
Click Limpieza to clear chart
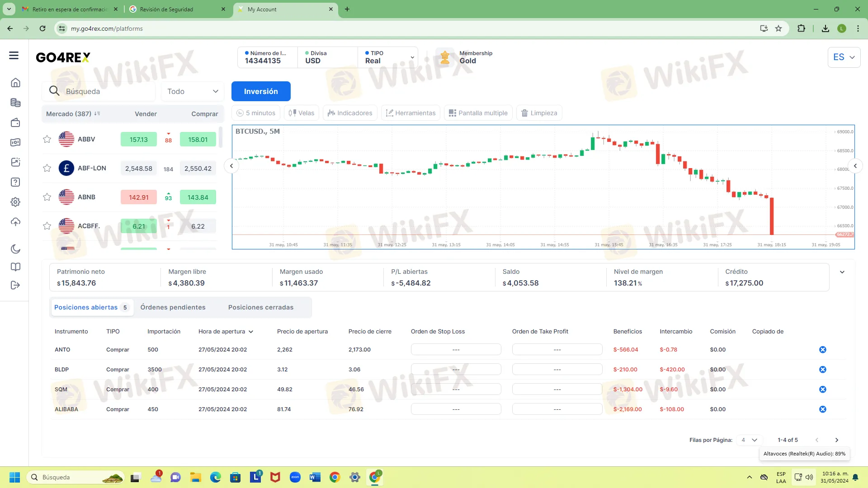coord(539,113)
